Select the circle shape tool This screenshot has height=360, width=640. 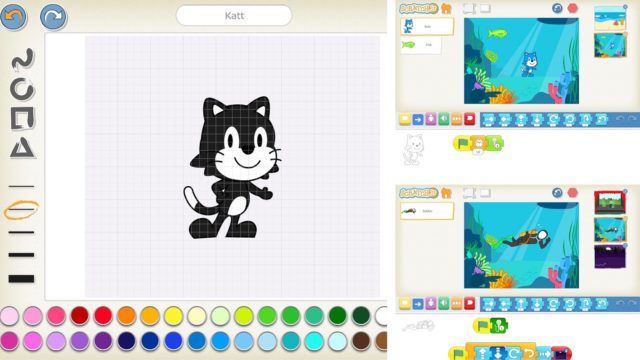[22, 89]
